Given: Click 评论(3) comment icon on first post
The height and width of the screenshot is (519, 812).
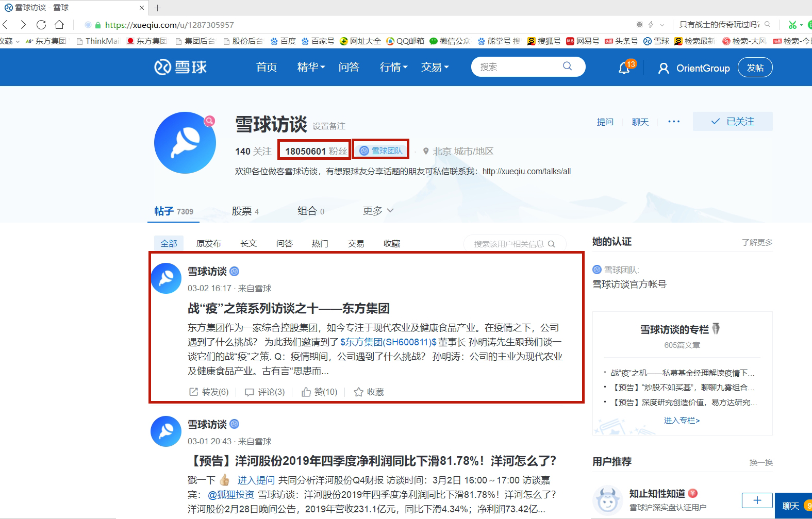Looking at the screenshot, I should point(250,392).
